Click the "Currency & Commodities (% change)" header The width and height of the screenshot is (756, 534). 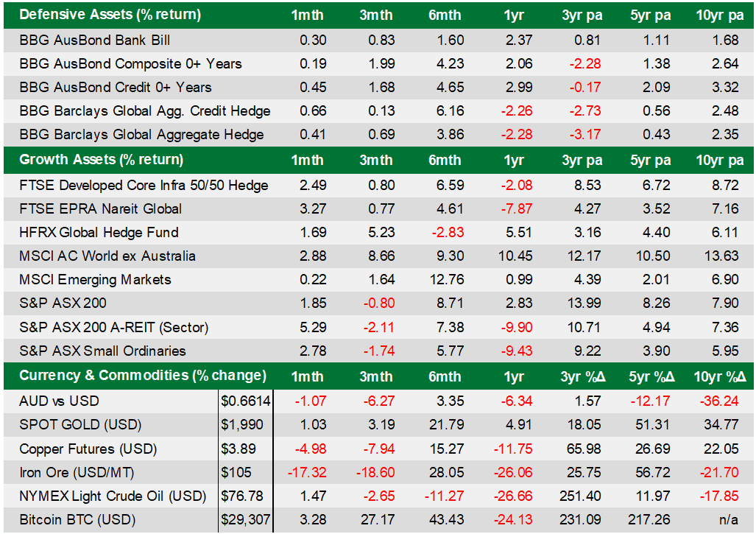(143, 376)
